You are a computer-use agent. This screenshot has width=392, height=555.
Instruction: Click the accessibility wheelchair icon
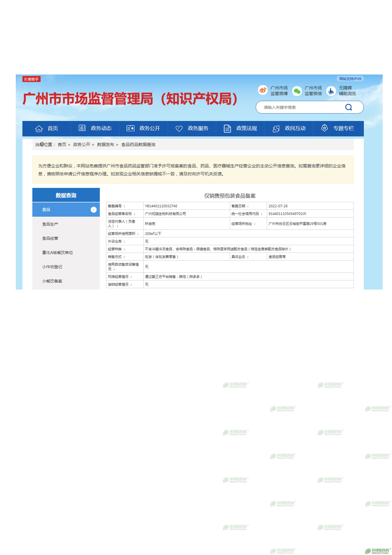tap(331, 91)
